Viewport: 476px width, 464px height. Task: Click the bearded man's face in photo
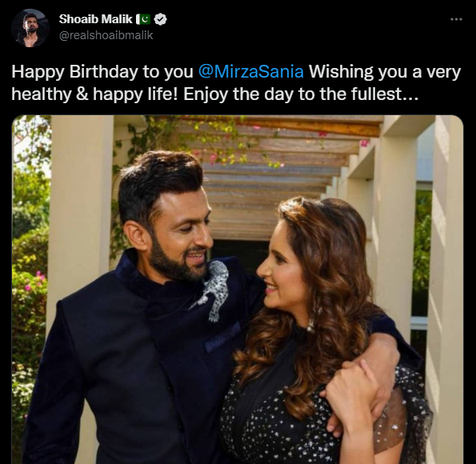[182, 235]
